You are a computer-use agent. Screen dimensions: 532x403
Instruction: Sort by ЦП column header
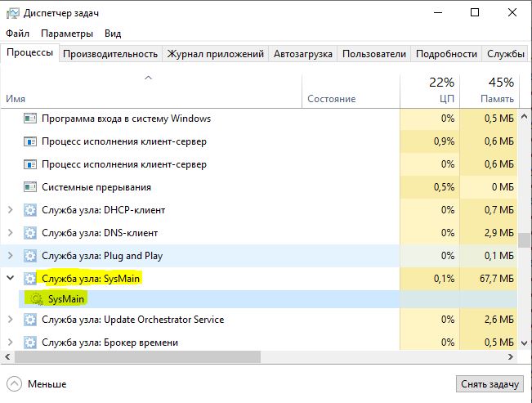[x=430, y=91]
